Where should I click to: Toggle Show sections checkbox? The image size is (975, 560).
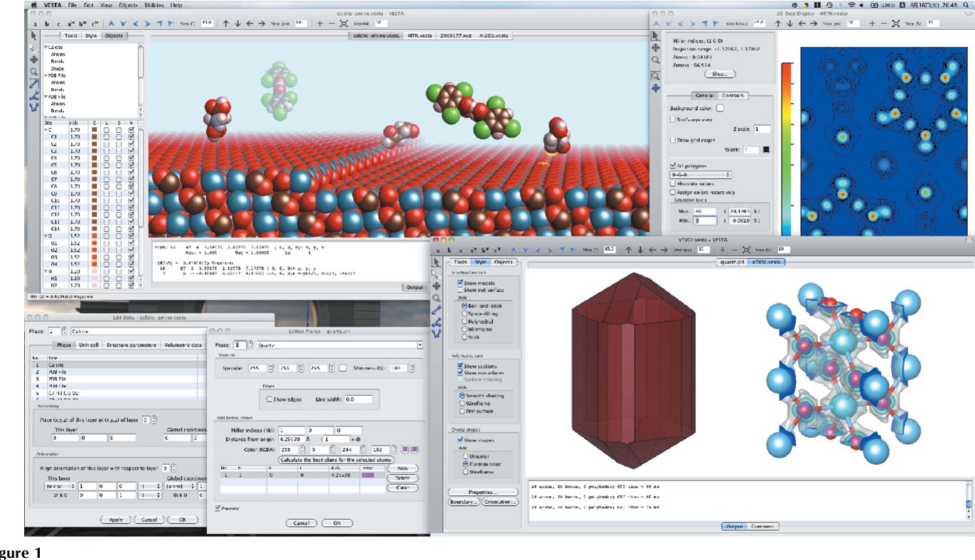pyautogui.click(x=459, y=366)
